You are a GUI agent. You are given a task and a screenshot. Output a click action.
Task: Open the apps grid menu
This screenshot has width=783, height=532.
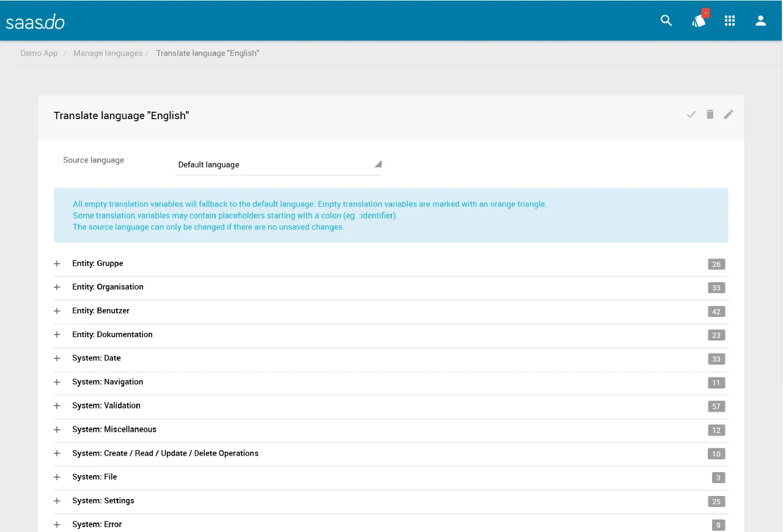click(x=729, y=21)
